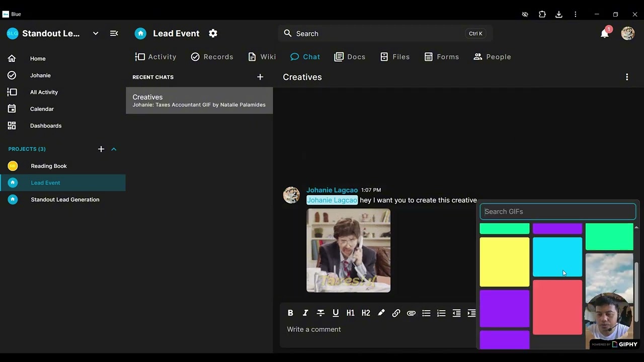This screenshot has height=362, width=644.
Task: Switch to the Activity tab
Action: click(x=156, y=57)
